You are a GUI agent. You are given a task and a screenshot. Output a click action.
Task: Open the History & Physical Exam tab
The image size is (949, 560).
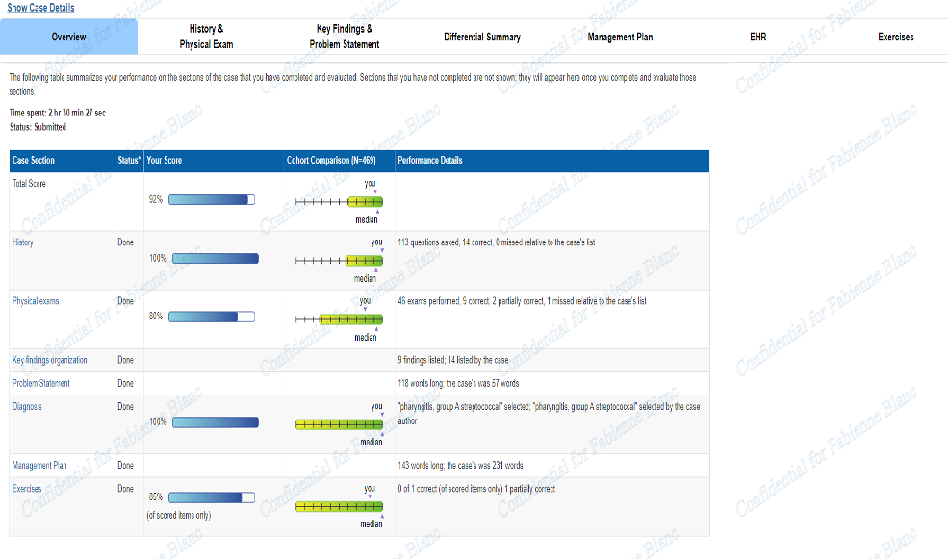click(206, 37)
